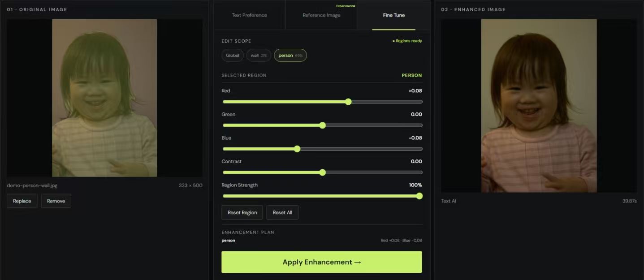This screenshot has height=280, width=644.
Task: Select the Global edit scope chip
Action: (233, 56)
